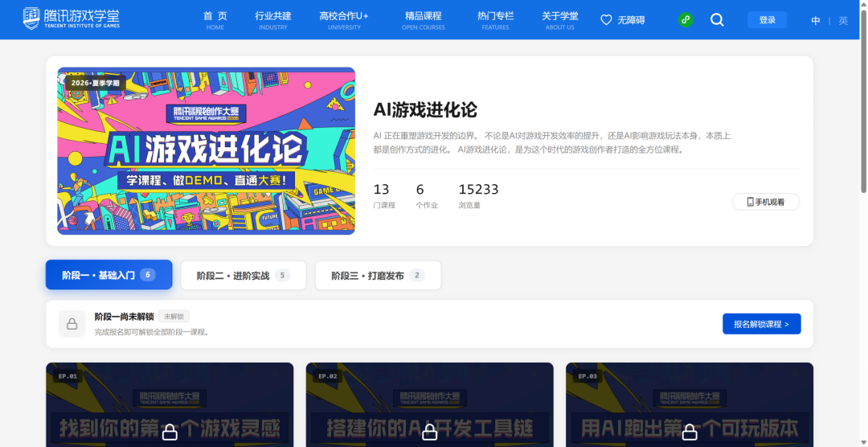Screen dimensions: 868x447
Task: Click the 登录 login button
Action: (x=768, y=20)
